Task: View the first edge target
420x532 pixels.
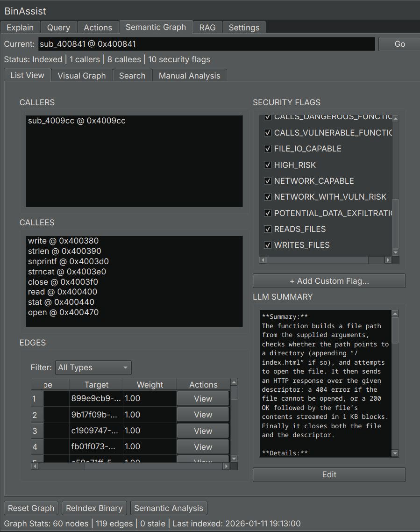Action: (x=203, y=398)
